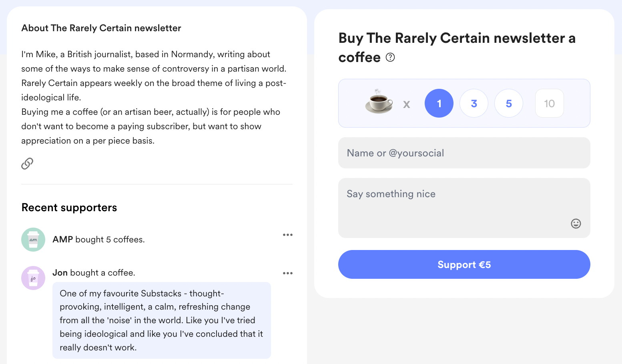The width and height of the screenshot is (622, 364).
Task: Click AMP's coffee cup avatar
Action: [x=33, y=240]
